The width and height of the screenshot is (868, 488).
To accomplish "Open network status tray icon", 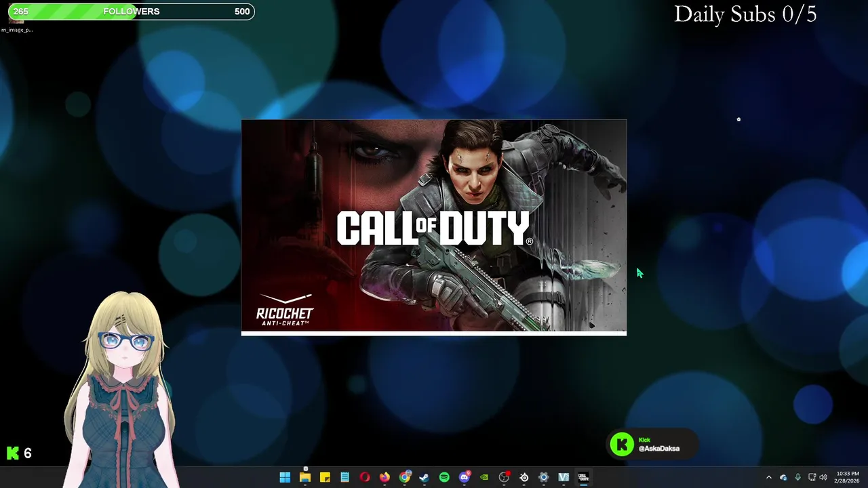I will click(x=812, y=477).
